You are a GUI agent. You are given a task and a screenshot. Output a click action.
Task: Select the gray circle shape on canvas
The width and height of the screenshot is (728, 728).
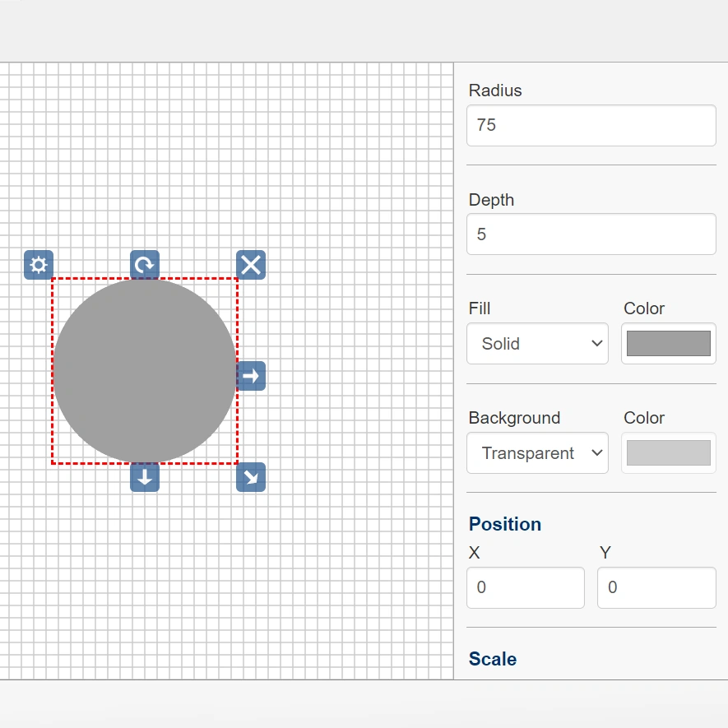[145, 371]
